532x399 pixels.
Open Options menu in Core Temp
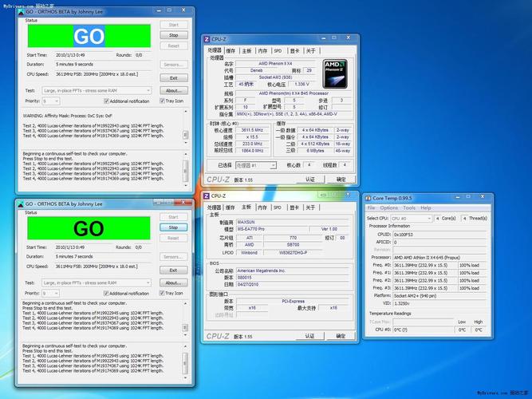(388, 207)
